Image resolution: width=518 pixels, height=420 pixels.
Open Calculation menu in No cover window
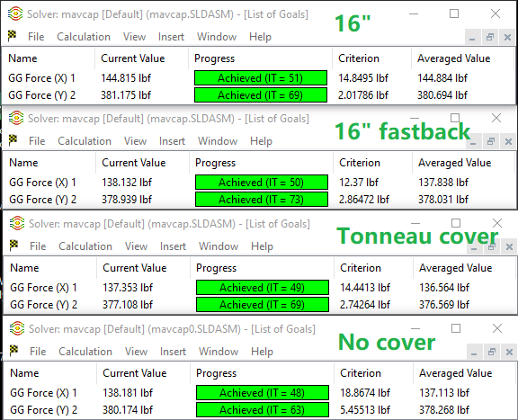click(x=85, y=352)
